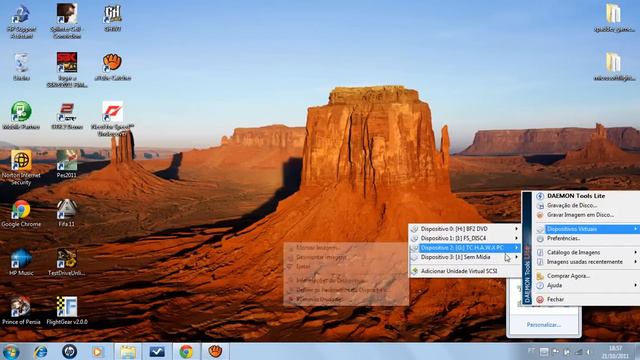The width and height of the screenshot is (640, 360).
Task: Open DAEMON Tools Lite from tray menu
Action: [576, 196]
